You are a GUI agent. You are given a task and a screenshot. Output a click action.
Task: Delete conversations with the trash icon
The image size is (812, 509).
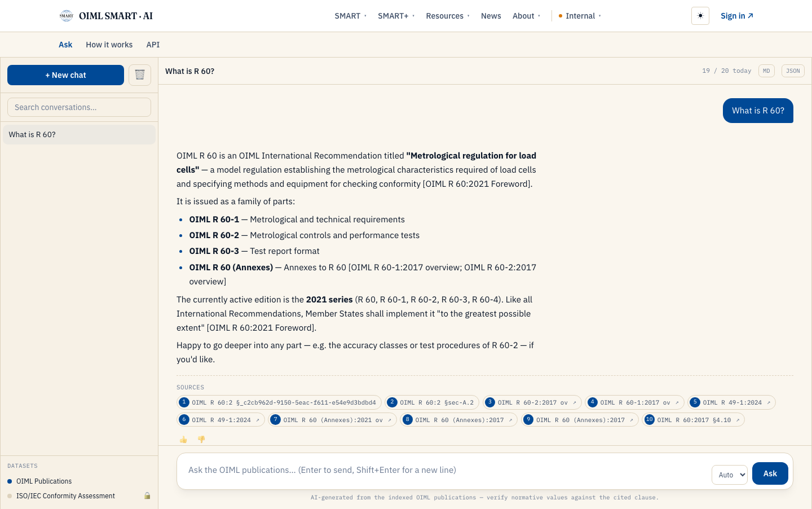[x=140, y=75]
